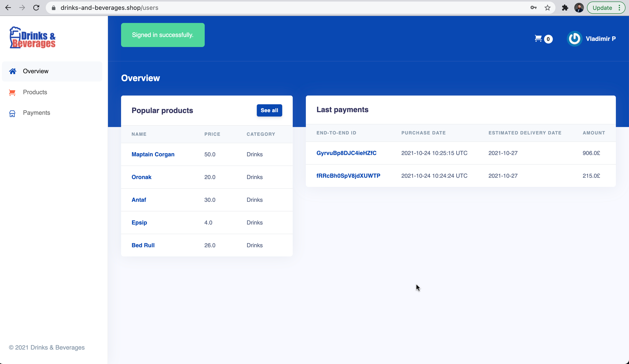Click the browser address bar URL

coord(109,8)
